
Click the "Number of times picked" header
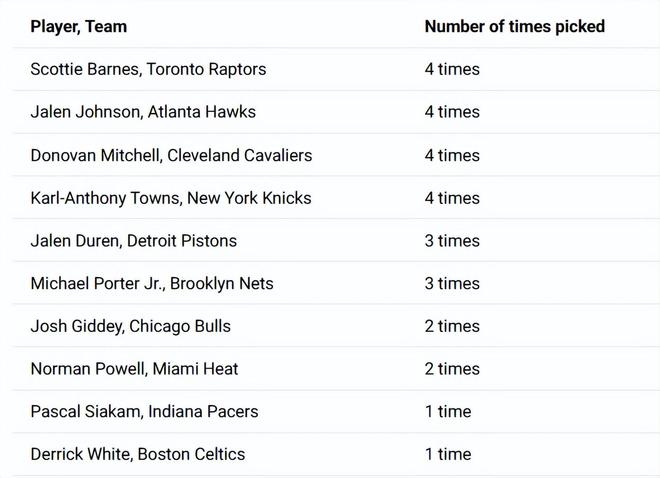coord(514,27)
